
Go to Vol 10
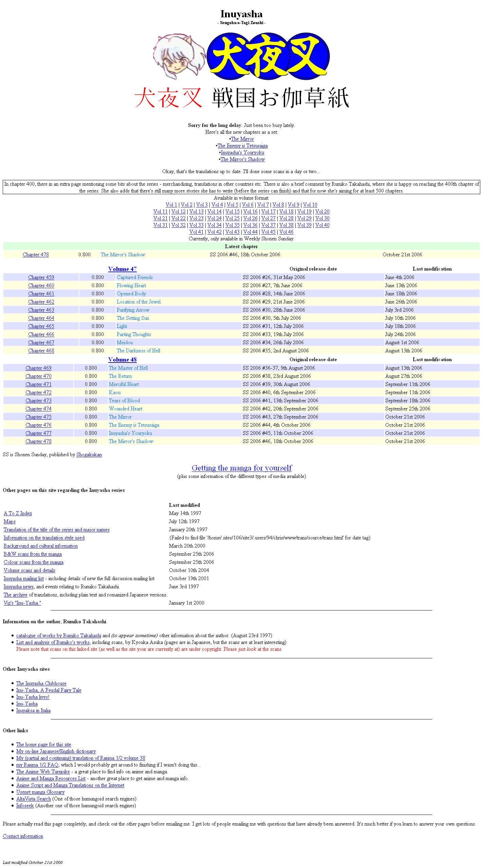pyautogui.click(x=310, y=205)
